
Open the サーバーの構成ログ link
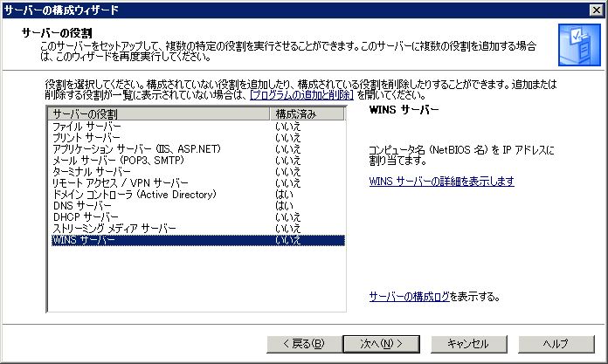[x=409, y=297]
